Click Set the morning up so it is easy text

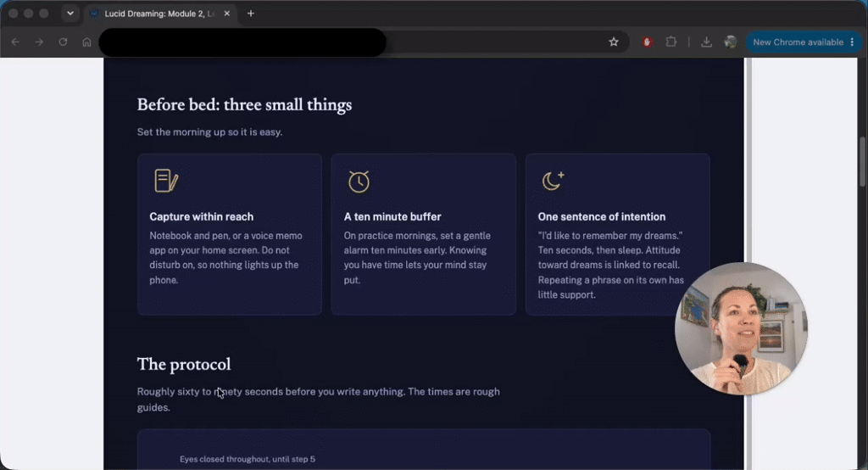(210, 131)
